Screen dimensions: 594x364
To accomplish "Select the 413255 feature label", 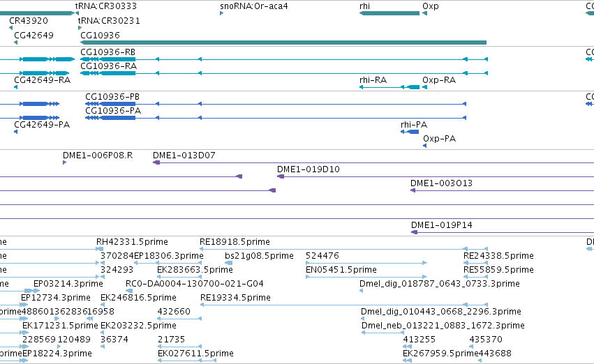I will click(419, 340).
